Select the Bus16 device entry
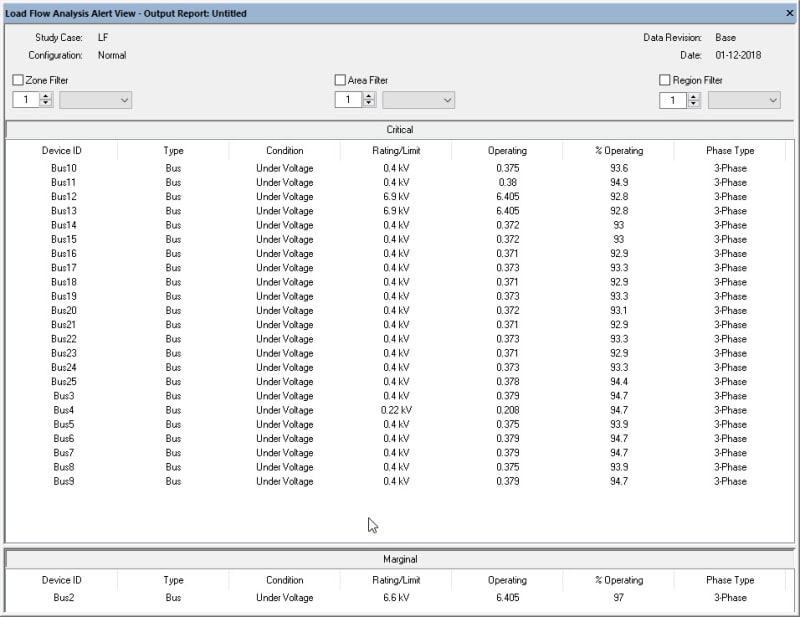The width and height of the screenshot is (800, 617). click(x=64, y=254)
